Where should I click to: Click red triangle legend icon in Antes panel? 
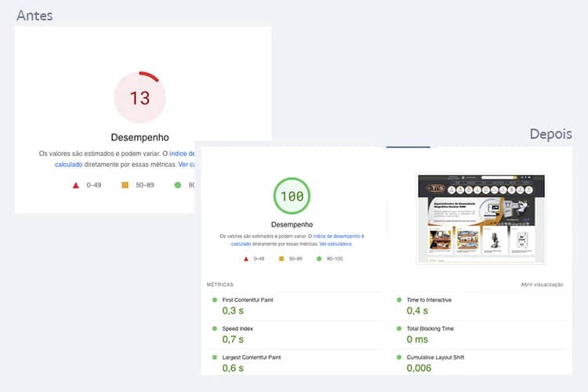click(x=76, y=185)
